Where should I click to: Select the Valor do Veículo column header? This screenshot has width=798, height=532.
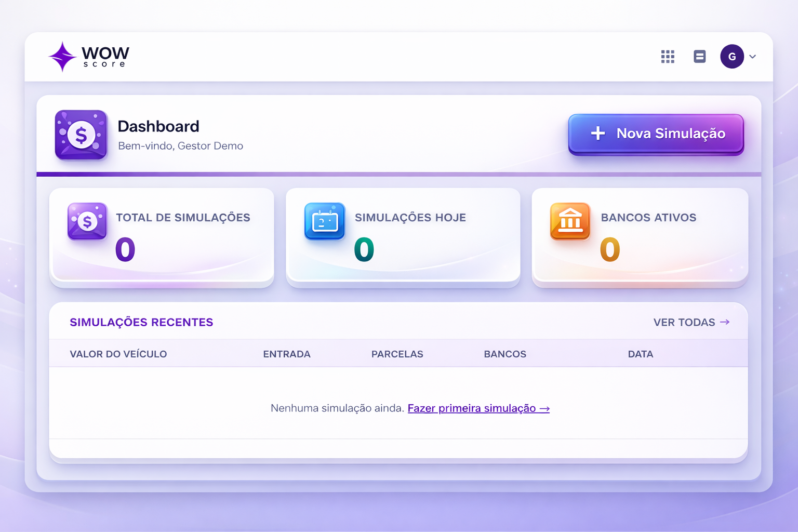(x=118, y=354)
